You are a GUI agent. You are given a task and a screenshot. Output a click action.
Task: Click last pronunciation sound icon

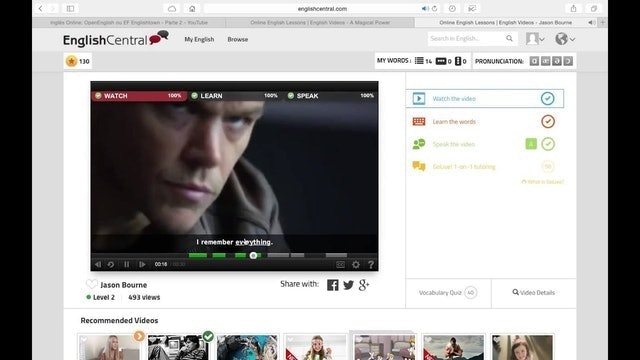[568, 61]
